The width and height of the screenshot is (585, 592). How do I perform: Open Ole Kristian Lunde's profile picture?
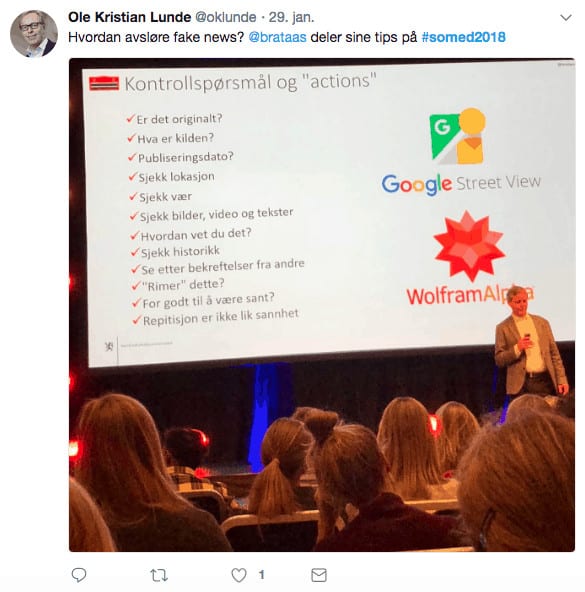[x=34, y=34]
